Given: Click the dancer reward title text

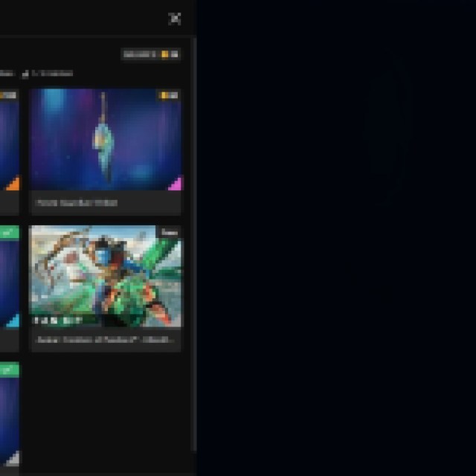Looking at the screenshot, I should pyautogui.click(x=77, y=202).
